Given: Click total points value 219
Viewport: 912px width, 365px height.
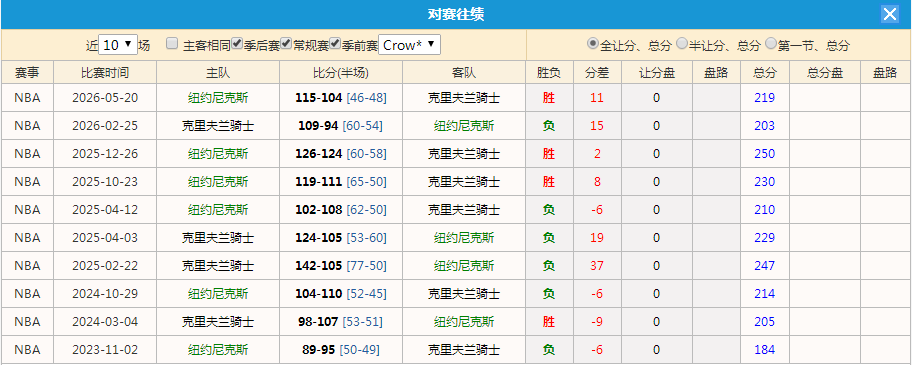Looking at the screenshot, I should (765, 98).
